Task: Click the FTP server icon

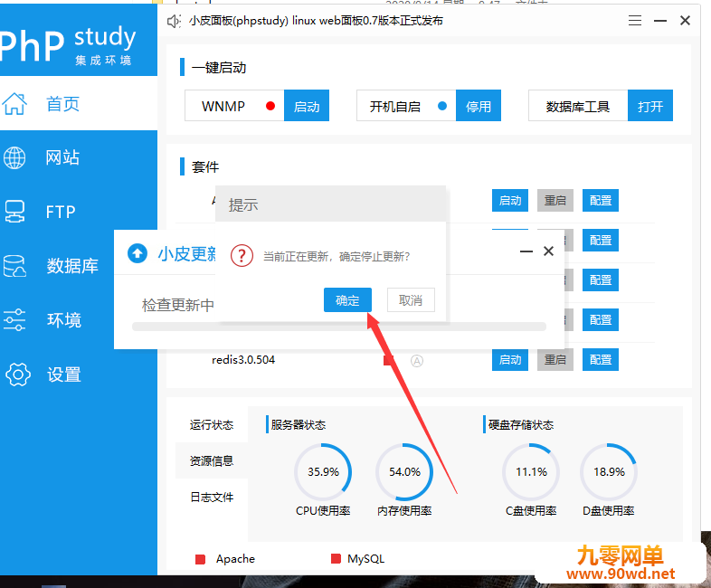Action: click(x=14, y=212)
